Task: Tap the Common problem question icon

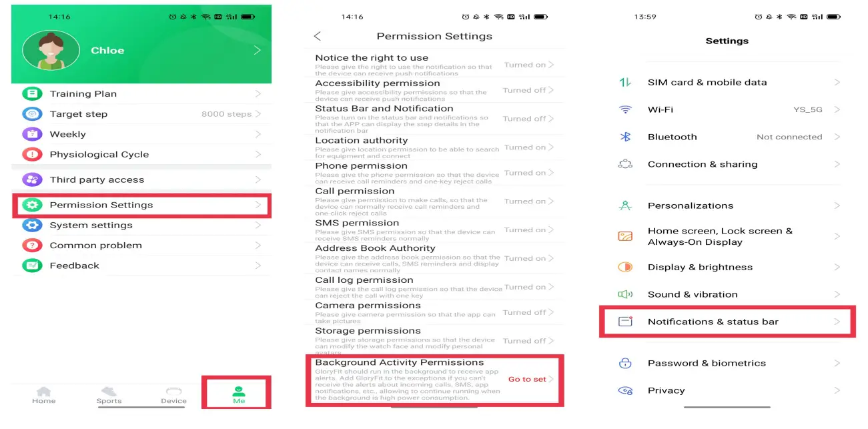Action: point(32,246)
